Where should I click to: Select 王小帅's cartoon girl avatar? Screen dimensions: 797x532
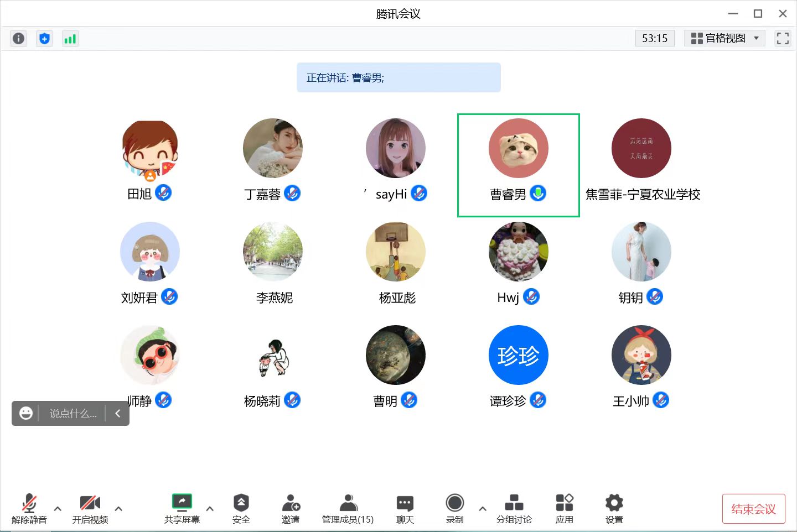641,355
